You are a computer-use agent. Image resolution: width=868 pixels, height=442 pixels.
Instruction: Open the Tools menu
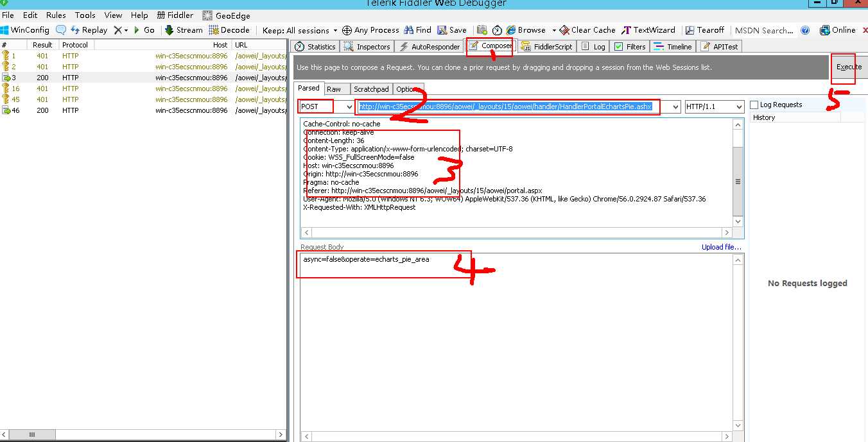tap(85, 15)
